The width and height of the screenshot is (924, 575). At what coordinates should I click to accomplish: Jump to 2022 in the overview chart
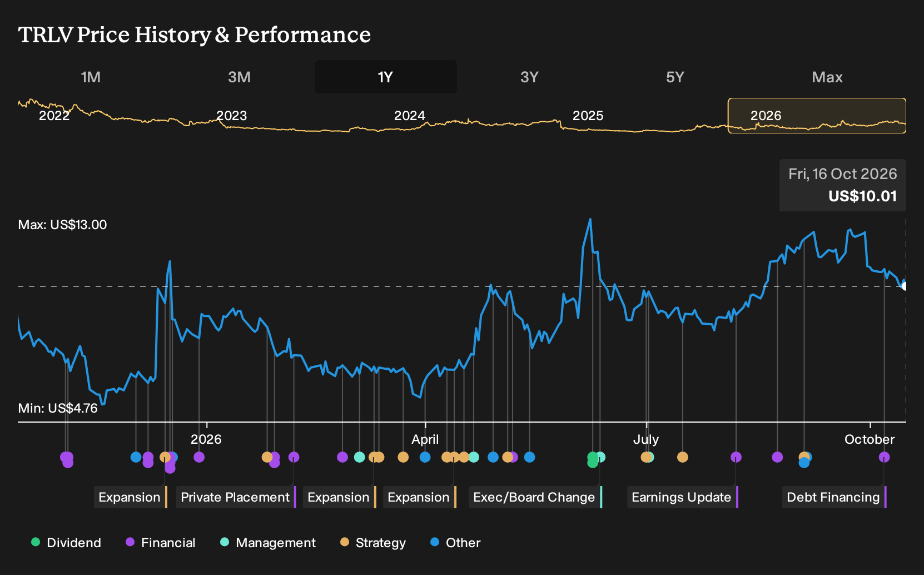click(x=54, y=116)
